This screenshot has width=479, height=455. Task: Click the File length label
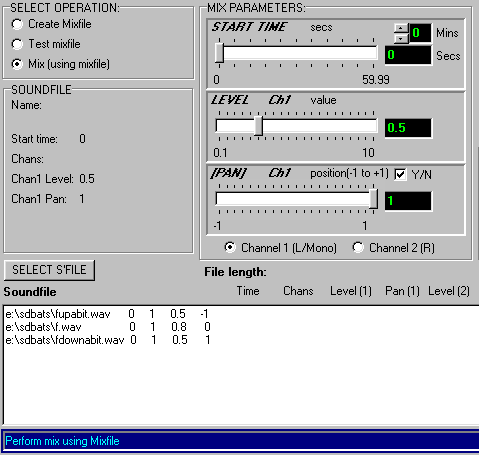pyautogui.click(x=235, y=272)
